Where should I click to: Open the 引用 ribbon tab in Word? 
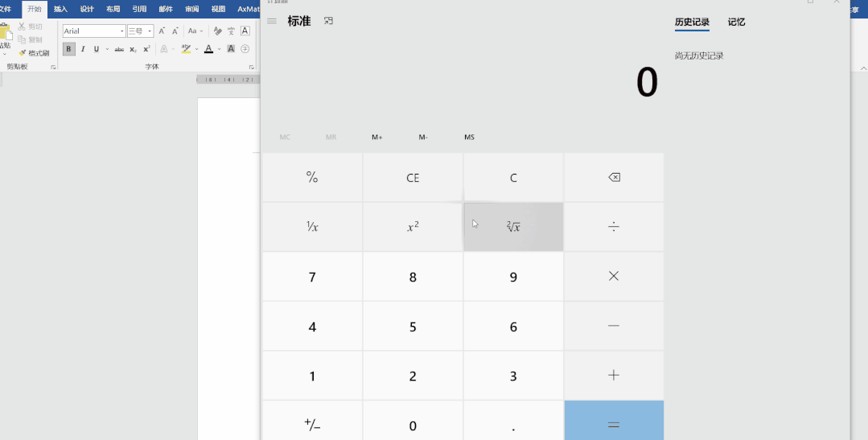point(139,9)
